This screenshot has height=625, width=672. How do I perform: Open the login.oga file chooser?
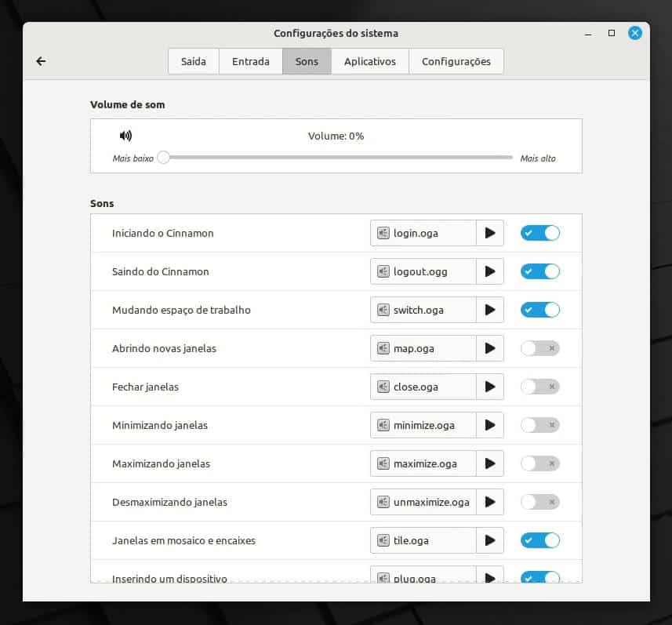point(423,233)
